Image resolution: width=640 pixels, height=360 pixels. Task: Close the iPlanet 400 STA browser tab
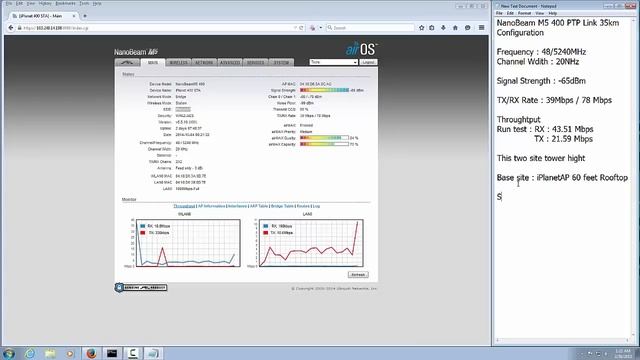coord(74,16)
